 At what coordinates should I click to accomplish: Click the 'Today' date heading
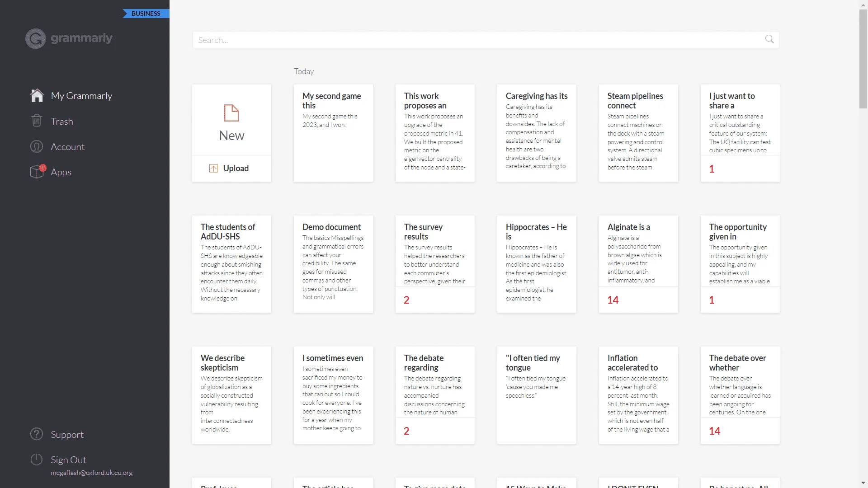304,71
